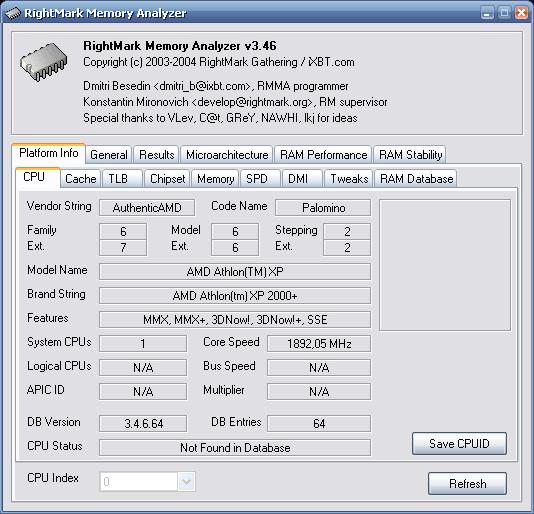Screen dimensions: 534x514
Task: Select the Chipset sub-tab
Action: [x=167, y=179]
